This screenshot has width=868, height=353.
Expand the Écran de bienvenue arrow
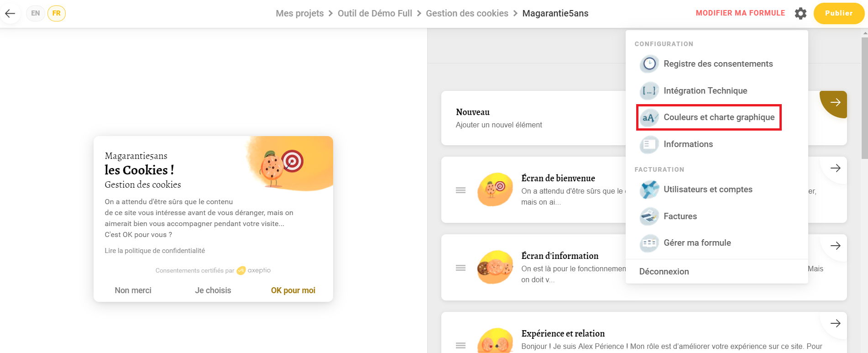(835, 168)
